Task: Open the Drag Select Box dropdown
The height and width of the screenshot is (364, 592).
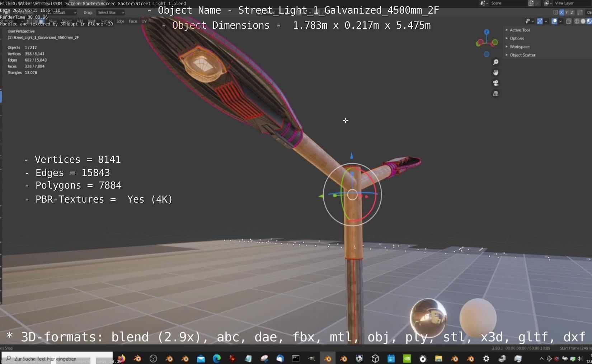Action: (x=111, y=12)
